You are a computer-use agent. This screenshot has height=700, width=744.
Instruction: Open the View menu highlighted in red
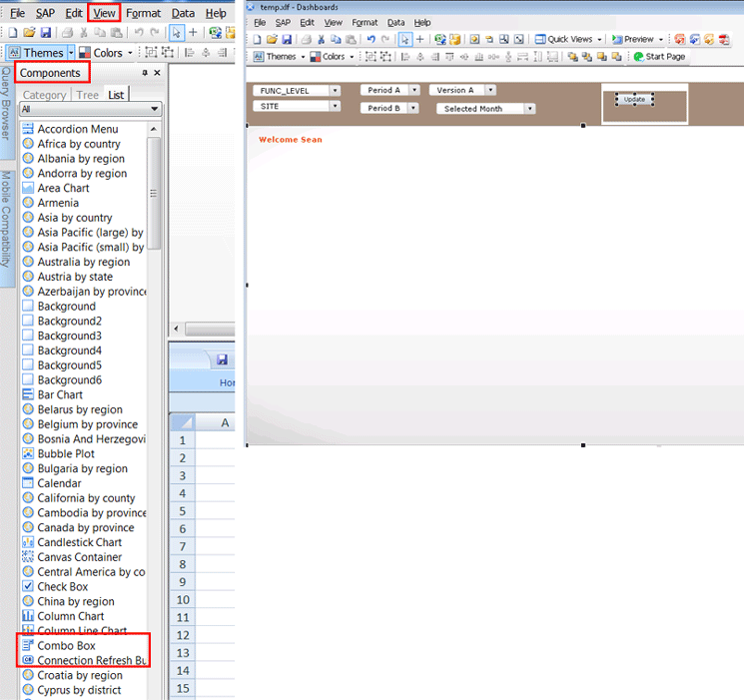[x=104, y=13]
